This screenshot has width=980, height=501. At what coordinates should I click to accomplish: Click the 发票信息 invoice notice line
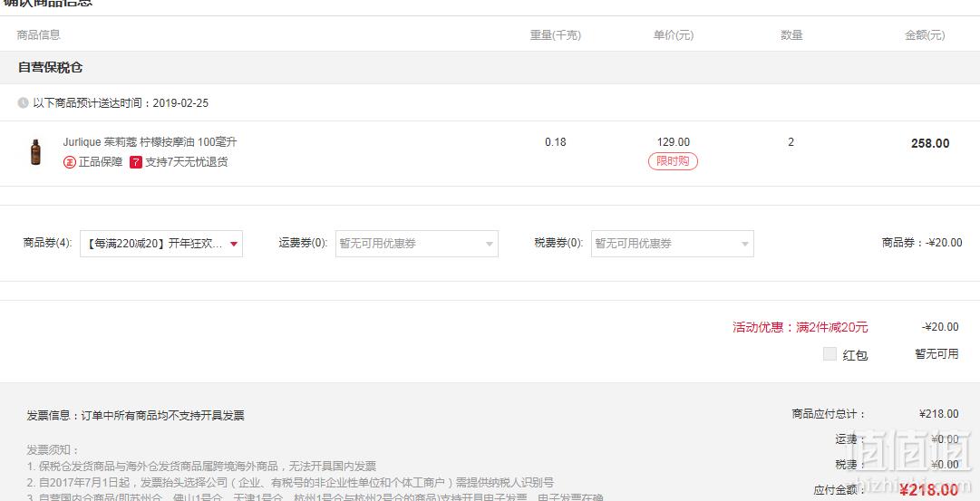[x=136, y=416]
